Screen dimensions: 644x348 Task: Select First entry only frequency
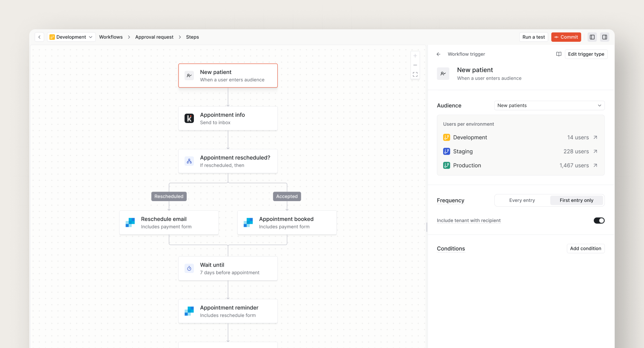576,200
